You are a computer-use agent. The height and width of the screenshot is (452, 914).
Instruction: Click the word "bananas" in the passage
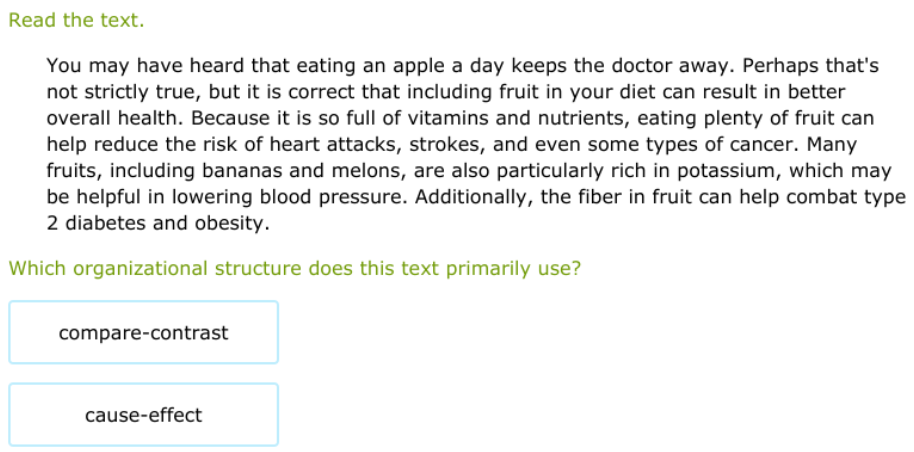221,170
